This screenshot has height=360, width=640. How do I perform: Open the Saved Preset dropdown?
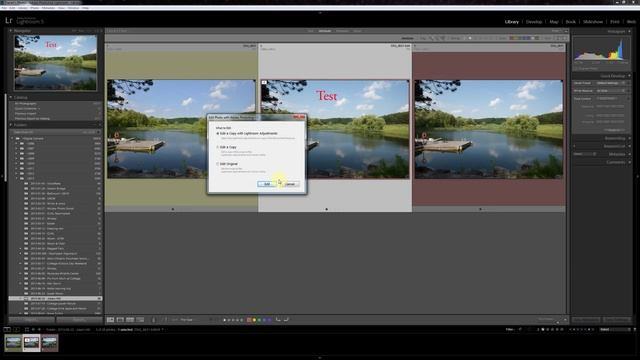[x=611, y=83]
